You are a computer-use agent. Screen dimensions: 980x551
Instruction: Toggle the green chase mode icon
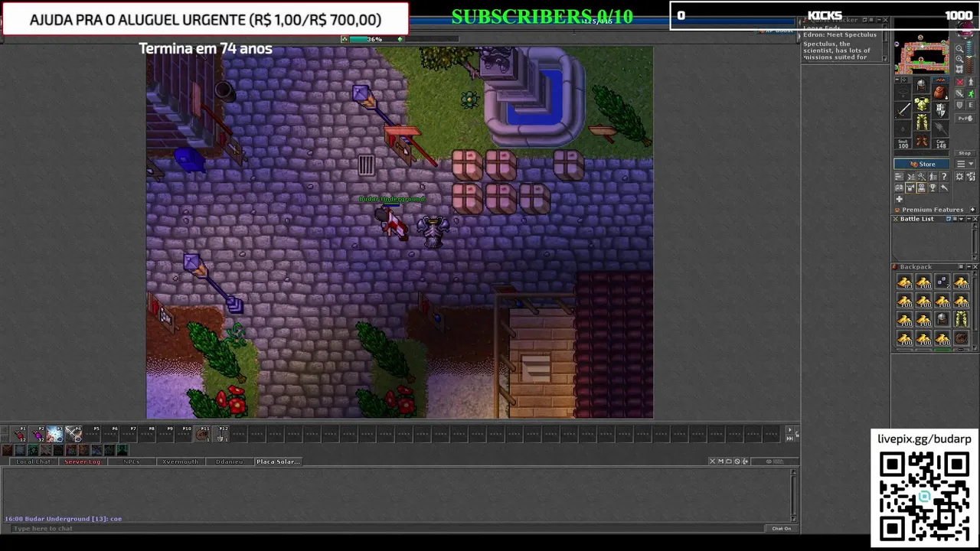971,93
